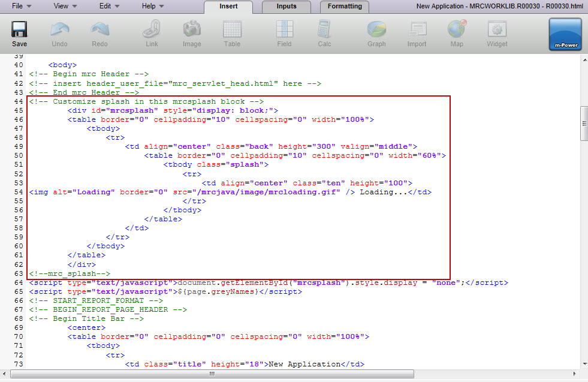The image size is (588, 382).
Task: Click the alt="Loading" attribute on line 54
Action: click(x=84, y=192)
